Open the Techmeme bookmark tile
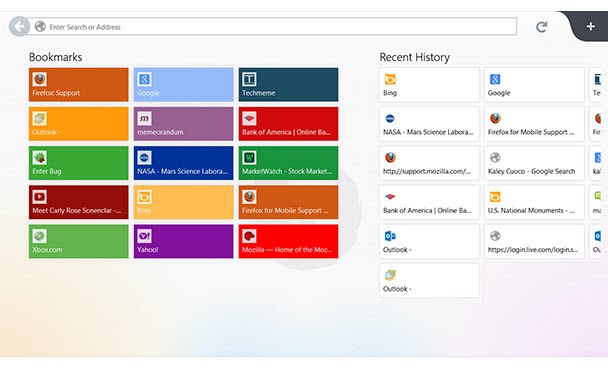This screenshot has height=368, width=608. point(288,85)
